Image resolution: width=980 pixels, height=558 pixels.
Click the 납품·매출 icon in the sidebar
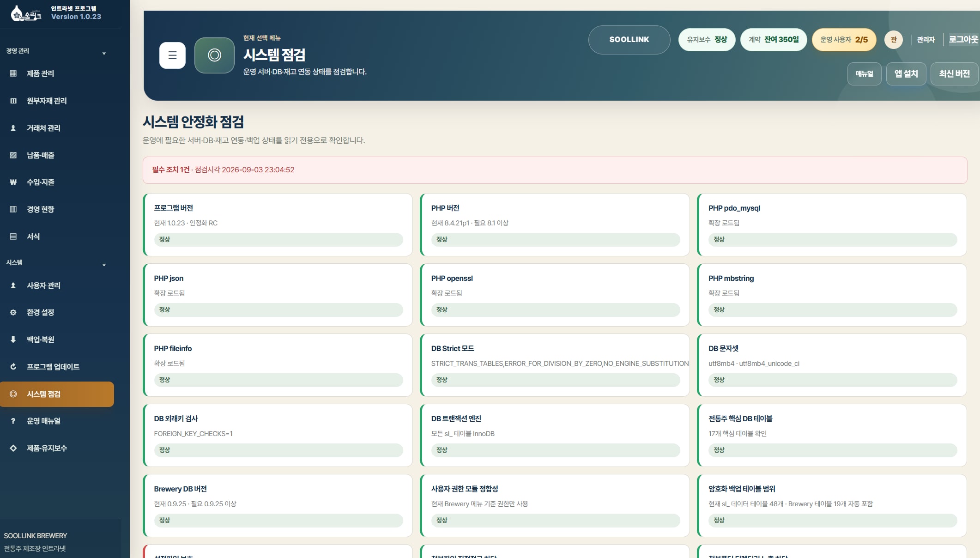13,155
